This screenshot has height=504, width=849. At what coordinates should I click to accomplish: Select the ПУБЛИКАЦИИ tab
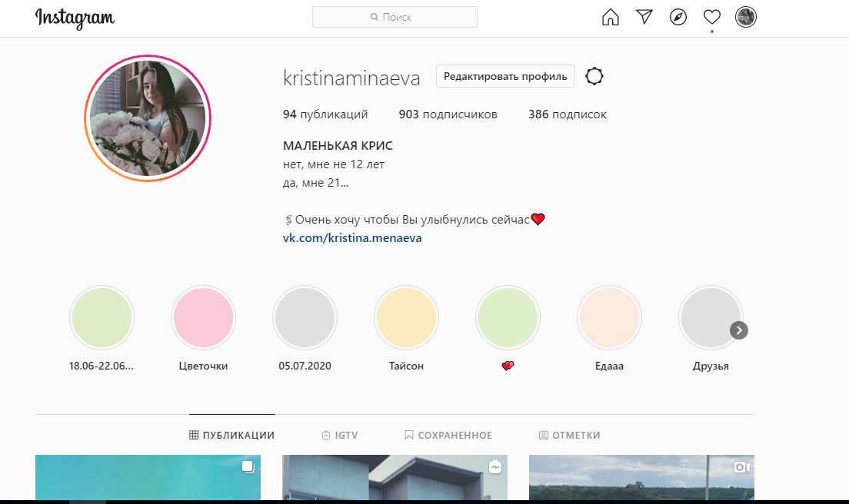[x=231, y=436]
